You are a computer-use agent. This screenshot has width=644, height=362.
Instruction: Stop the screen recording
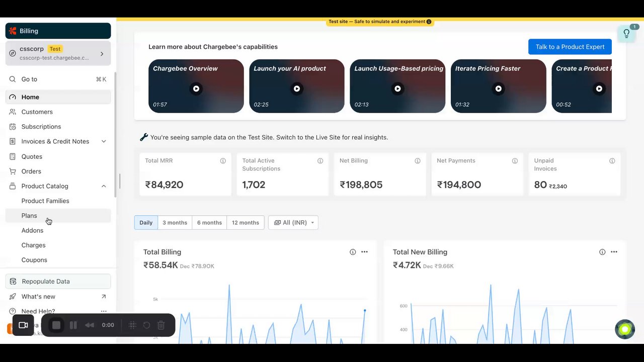(x=56, y=325)
